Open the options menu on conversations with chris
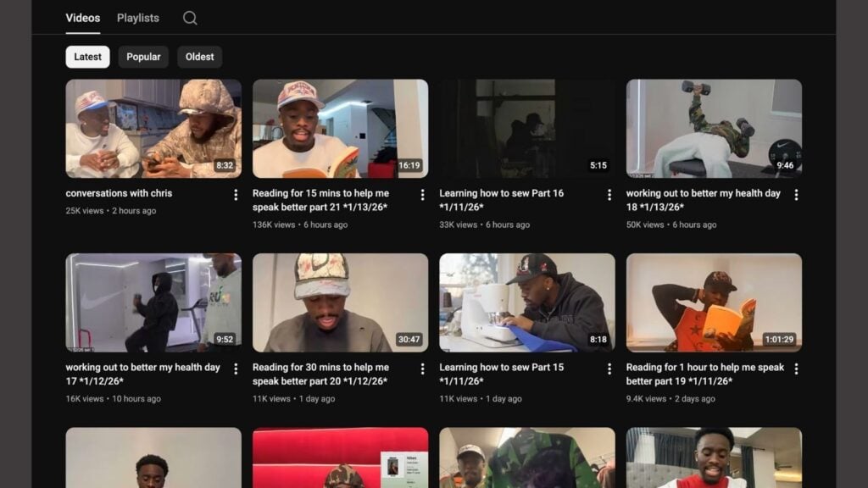The image size is (868, 488). tap(236, 194)
